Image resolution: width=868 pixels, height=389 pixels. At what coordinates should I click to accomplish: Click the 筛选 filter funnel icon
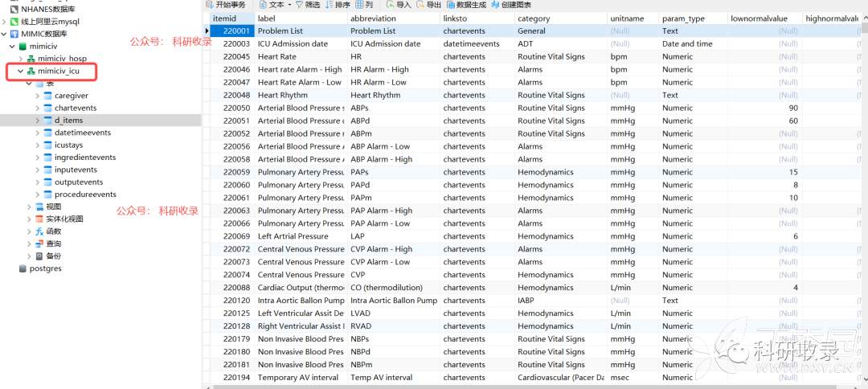pos(300,5)
